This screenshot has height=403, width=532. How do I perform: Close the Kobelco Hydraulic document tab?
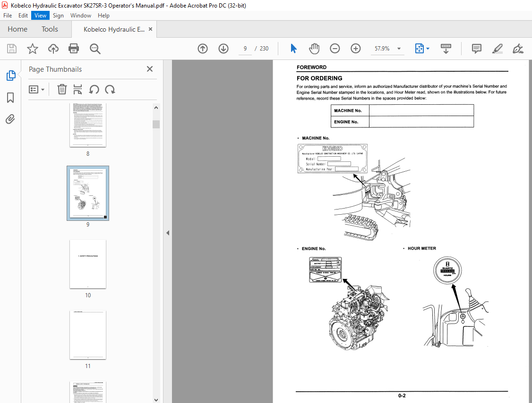point(150,29)
